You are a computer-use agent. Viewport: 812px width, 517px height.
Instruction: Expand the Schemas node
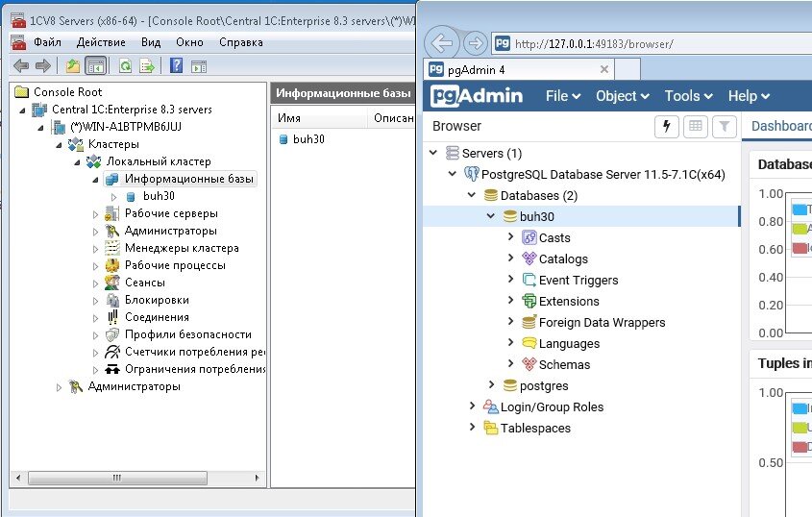pyautogui.click(x=510, y=363)
